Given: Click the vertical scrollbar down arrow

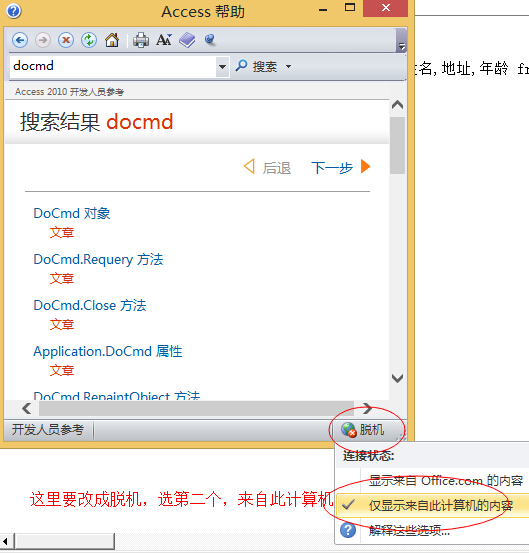Looking at the screenshot, I should tap(397, 378).
